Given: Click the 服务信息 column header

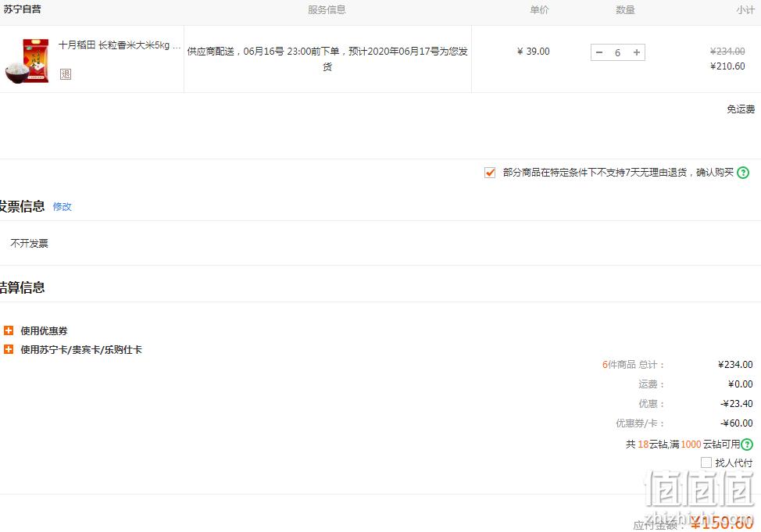Looking at the screenshot, I should 327,9.
